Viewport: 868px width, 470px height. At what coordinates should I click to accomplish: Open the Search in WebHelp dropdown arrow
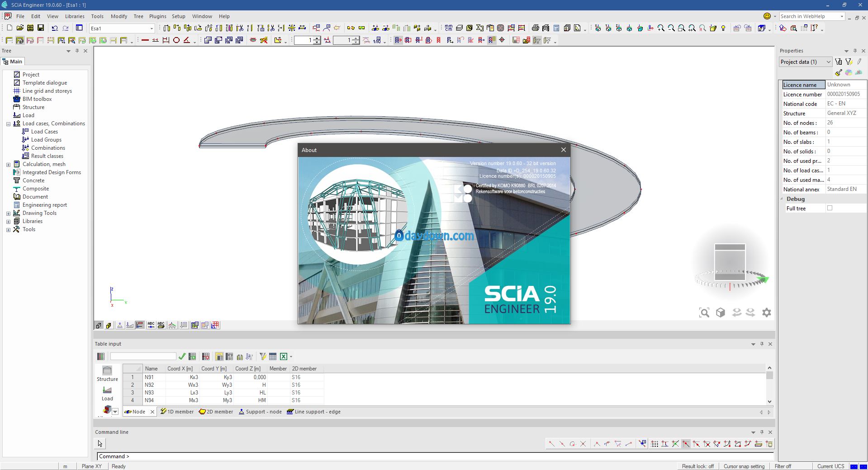(x=842, y=16)
